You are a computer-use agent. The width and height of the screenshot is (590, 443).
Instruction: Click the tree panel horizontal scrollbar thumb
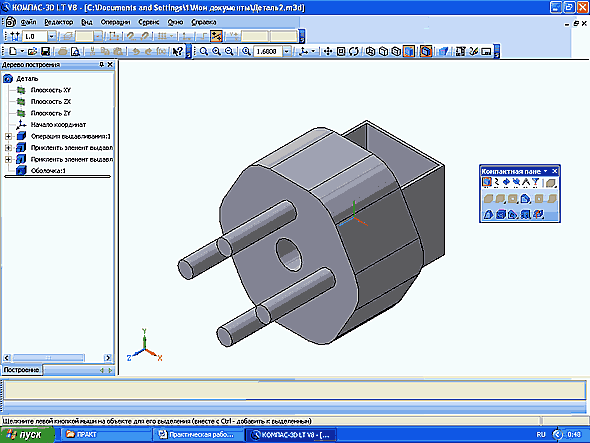point(48,358)
